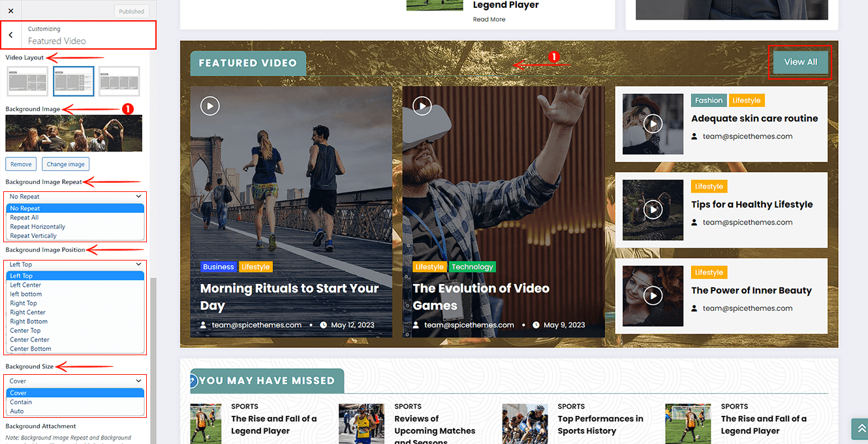Click the Read More link at the top
868x444 pixels.
(489, 20)
